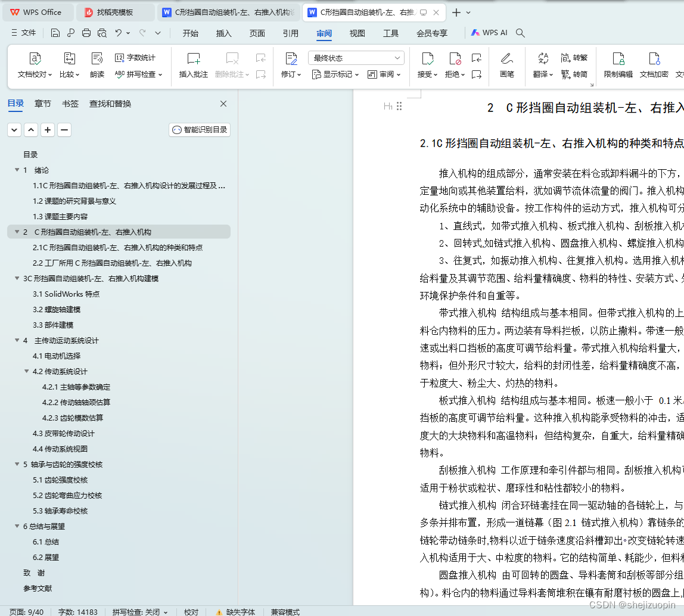Viewport: 684px width, 616px height.
Task: Click the search magnifier icon
Action: click(520, 33)
